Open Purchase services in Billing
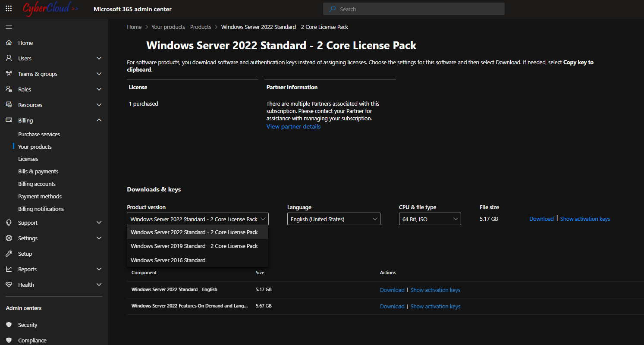The width and height of the screenshot is (644, 345). (39, 134)
